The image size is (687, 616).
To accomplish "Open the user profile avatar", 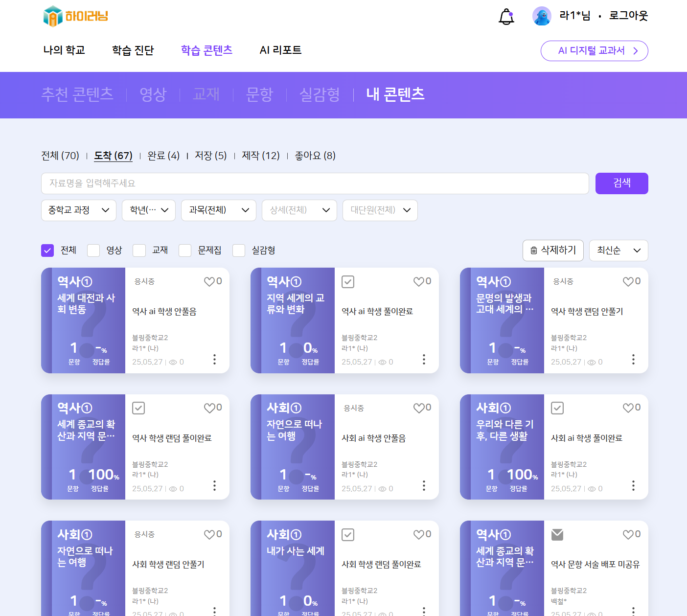I will point(542,16).
